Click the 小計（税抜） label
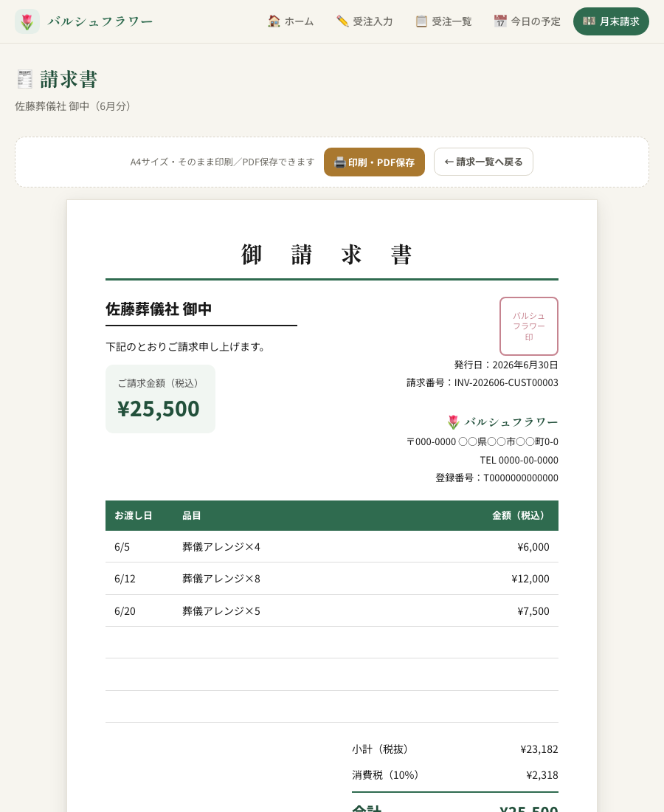 [380, 749]
